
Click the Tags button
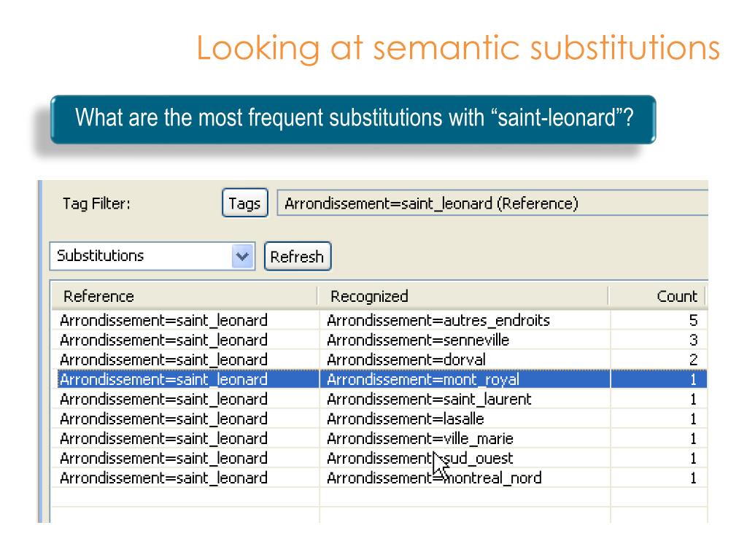pyautogui.click(x=245, y=203)
